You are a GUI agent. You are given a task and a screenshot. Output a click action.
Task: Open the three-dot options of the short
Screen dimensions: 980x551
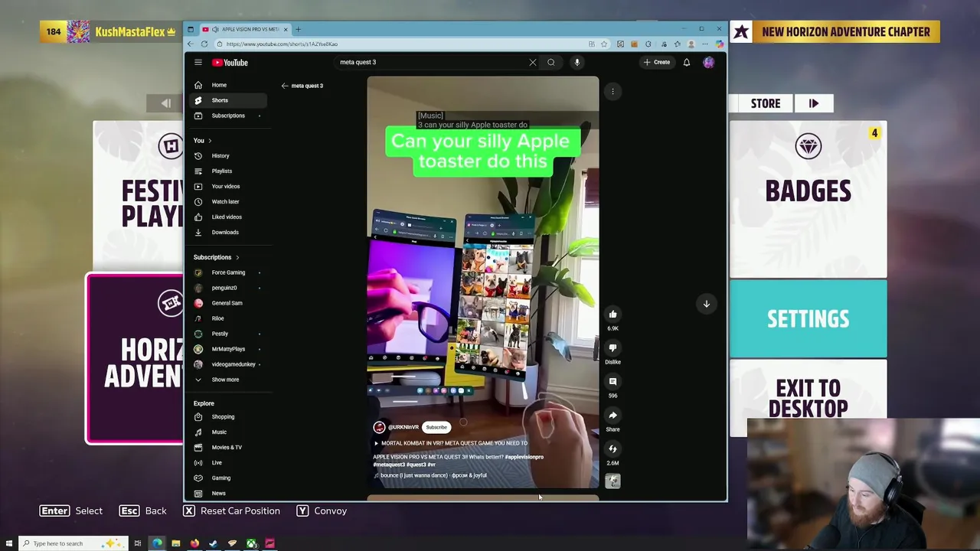[x=612, y=91]
